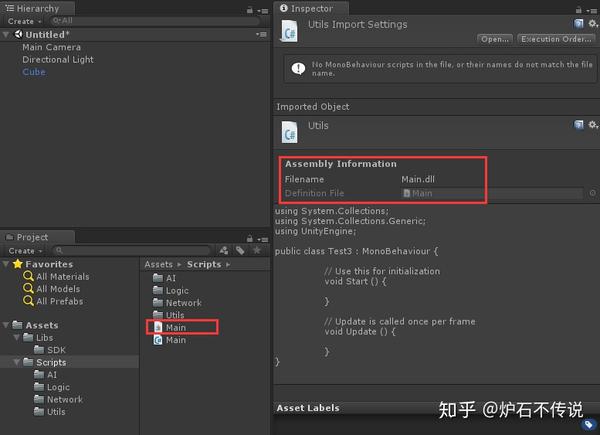Click the asset label tag icon at bottom right
This screenshot has height=435, width=600.
click(589, 424)
